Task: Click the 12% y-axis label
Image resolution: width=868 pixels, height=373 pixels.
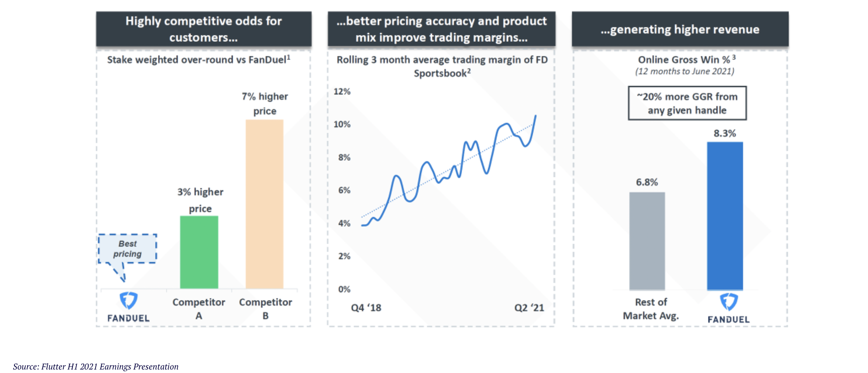Action: [342, 92]
